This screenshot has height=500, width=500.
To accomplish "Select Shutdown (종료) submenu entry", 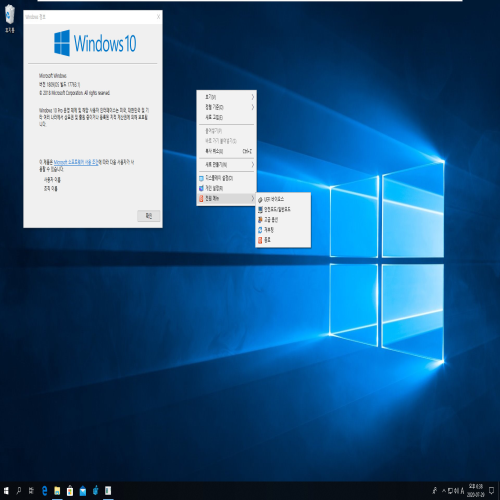I will [283, 240].
